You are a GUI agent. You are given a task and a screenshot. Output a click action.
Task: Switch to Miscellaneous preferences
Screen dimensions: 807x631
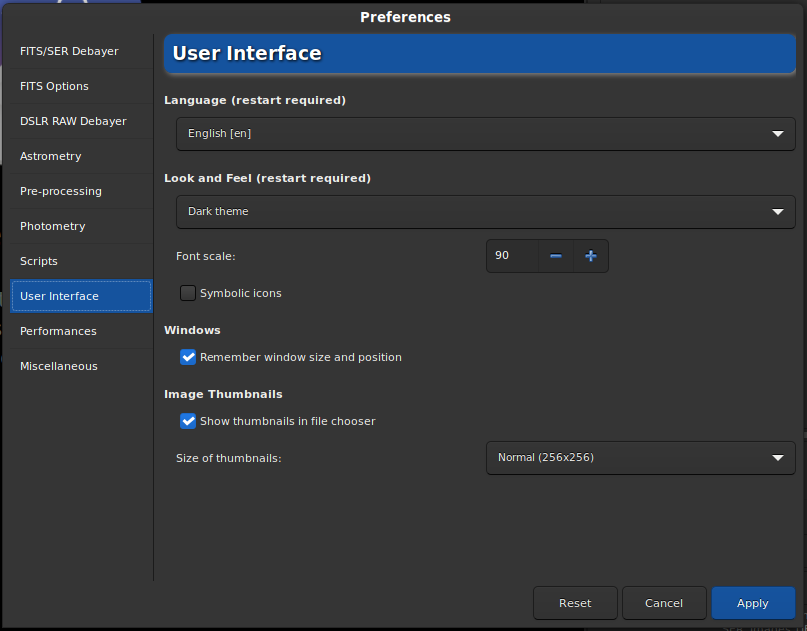(81, 366)
